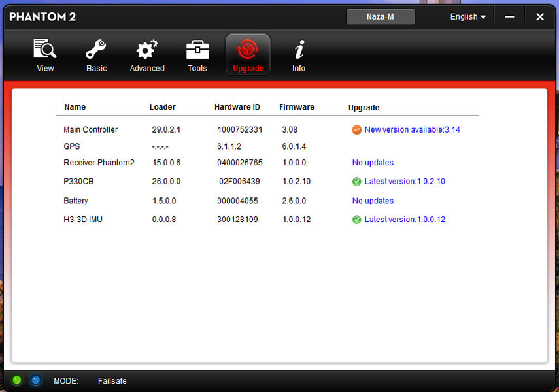Click the Upgrade column header

(364, 108)
